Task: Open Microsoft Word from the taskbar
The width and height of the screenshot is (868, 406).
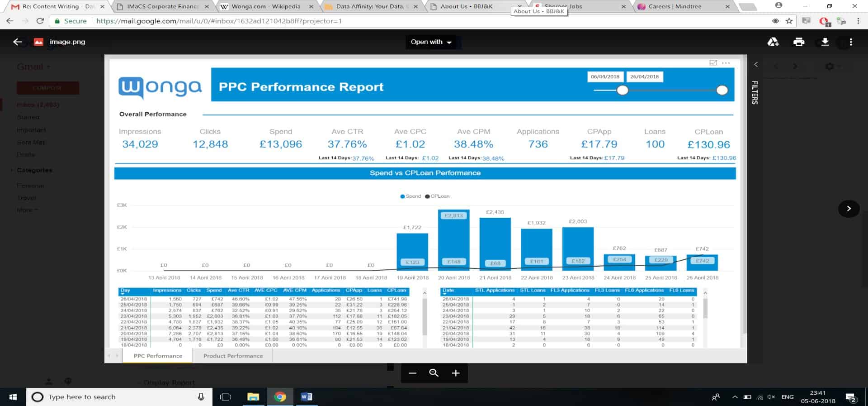Action: (307, 397)
